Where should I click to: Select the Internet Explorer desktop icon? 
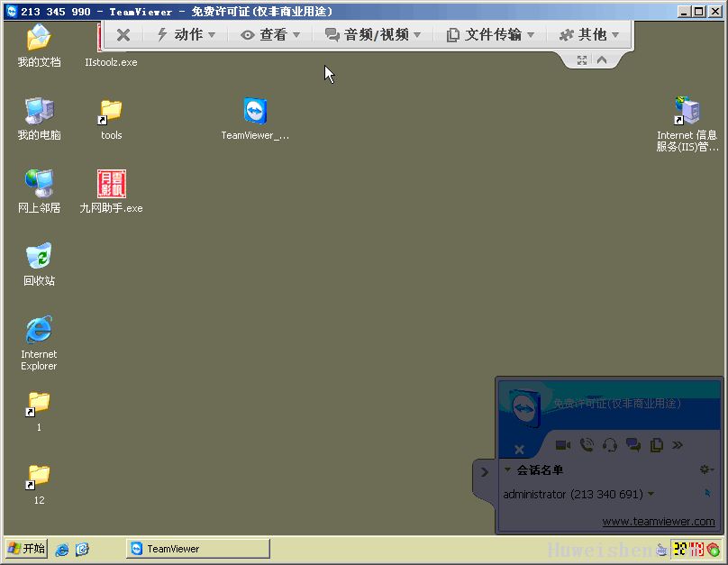click(x=39, y=342)
